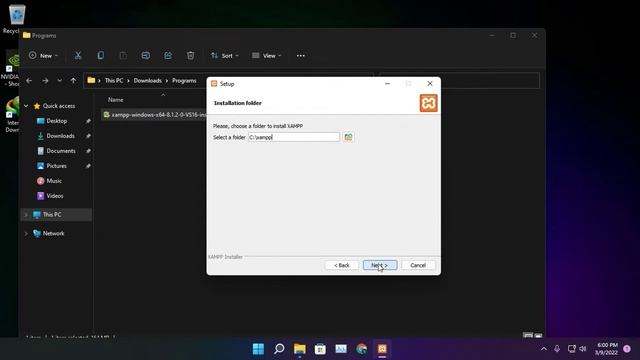Click the installation folder path field
Screen dimensions: 640x360
pyautogui.click(x=293, y=137)
